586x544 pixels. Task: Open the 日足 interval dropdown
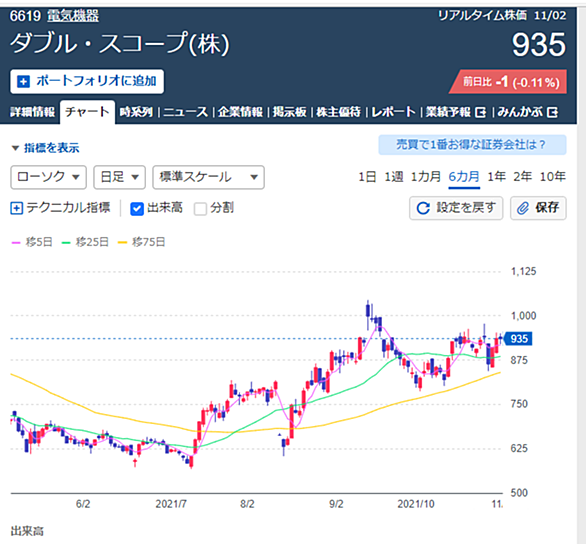(119, 177)
